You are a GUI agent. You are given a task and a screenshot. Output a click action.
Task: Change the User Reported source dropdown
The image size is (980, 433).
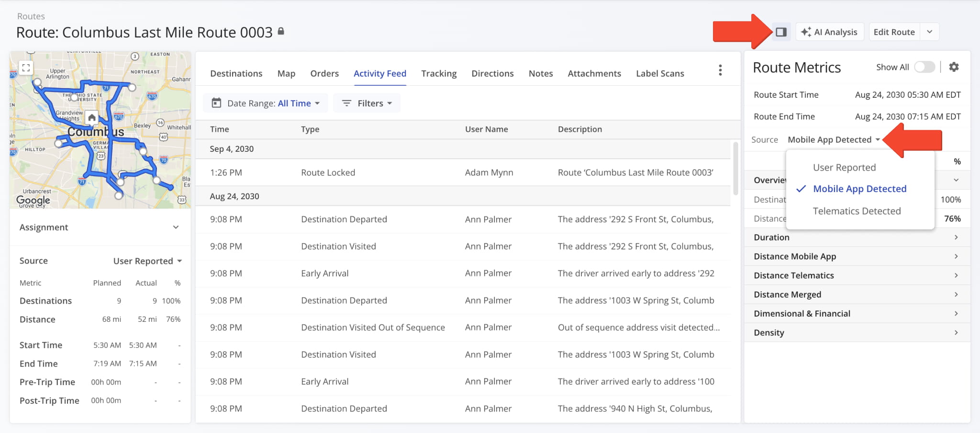point(148,261)
